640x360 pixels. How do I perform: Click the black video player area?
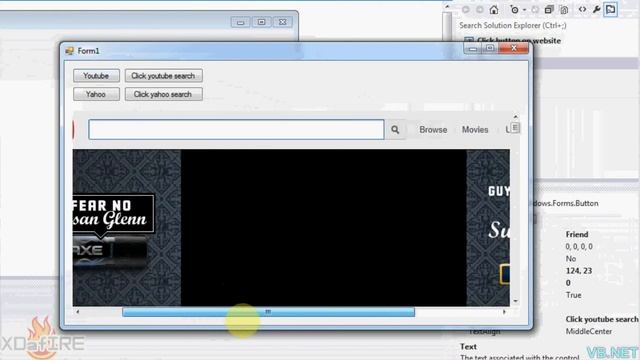(324, 227)
